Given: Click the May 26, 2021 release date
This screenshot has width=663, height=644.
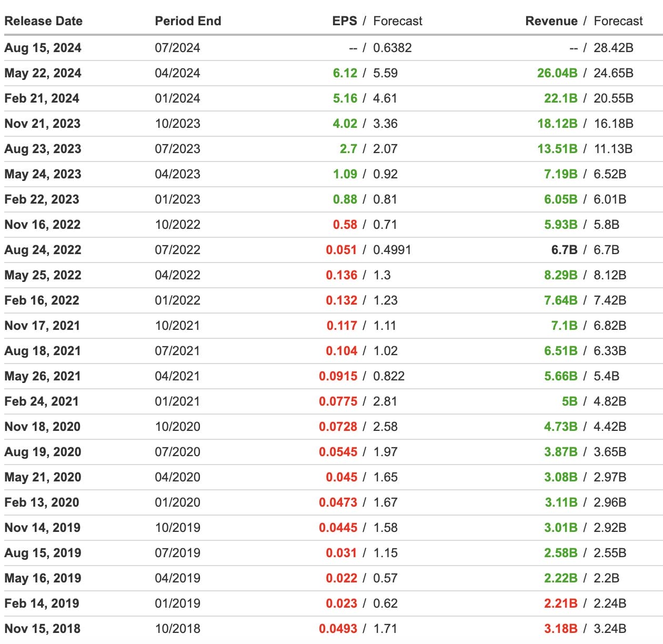Looking at the screenshot, I should (42, 376).
